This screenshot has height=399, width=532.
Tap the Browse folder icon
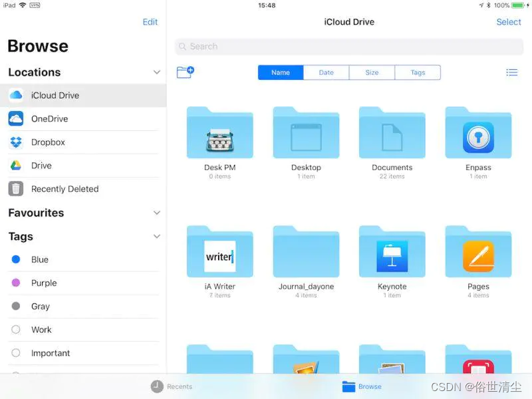pos(348,386)
